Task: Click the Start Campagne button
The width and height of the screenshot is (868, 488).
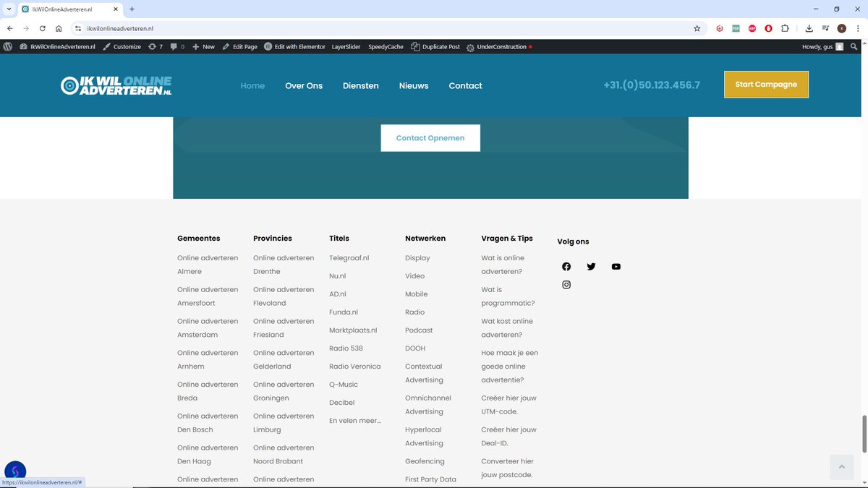Action: (766, 85)
